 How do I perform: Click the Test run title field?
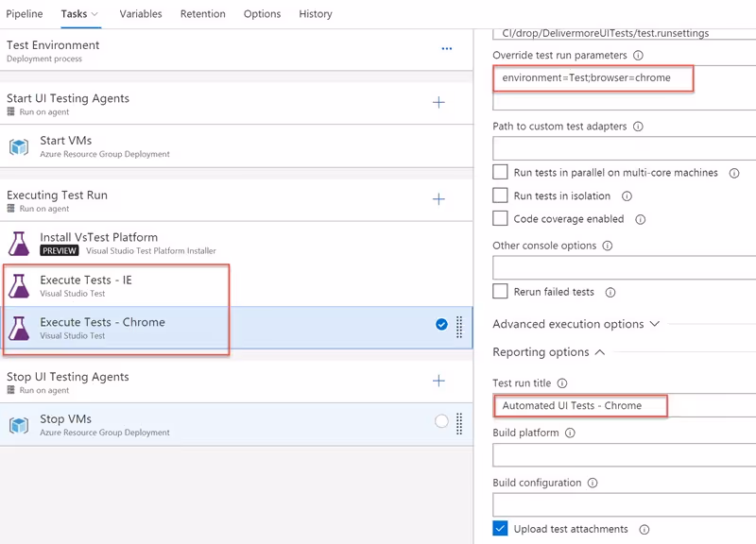[x=625, y=406]
